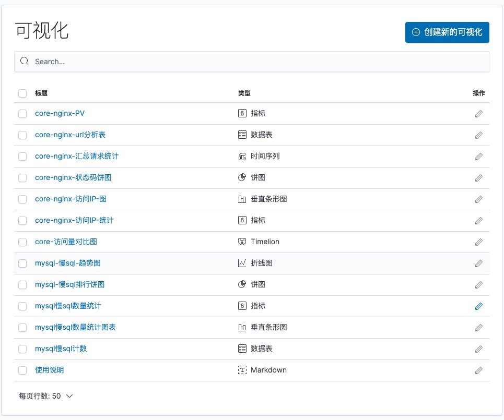Edit core-nginx-汇总请求统计 via pencil icon
The height and width of the screenshot is (420, 504).
coord(478,157)
